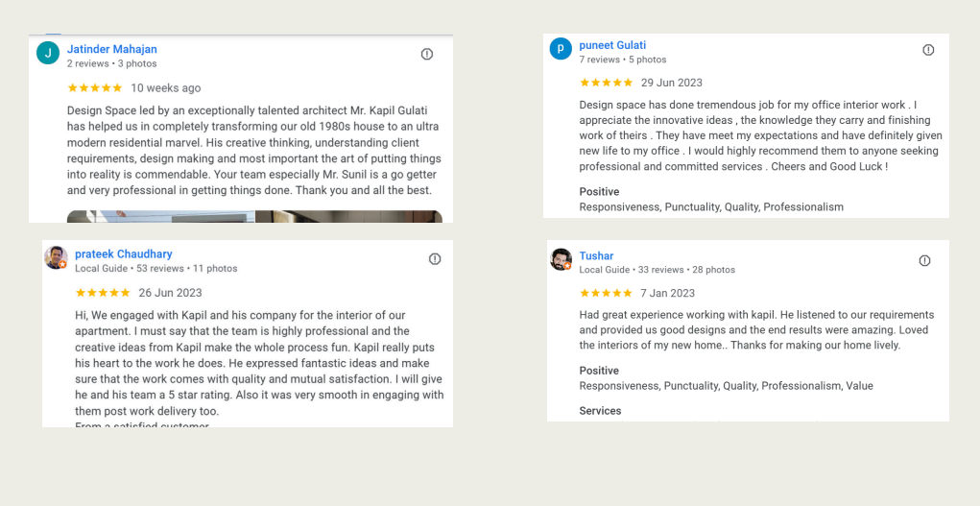Click "7 reviews • 5 photos" under puneet Gulati
980x506 pixels.
[x=622, y=60]
